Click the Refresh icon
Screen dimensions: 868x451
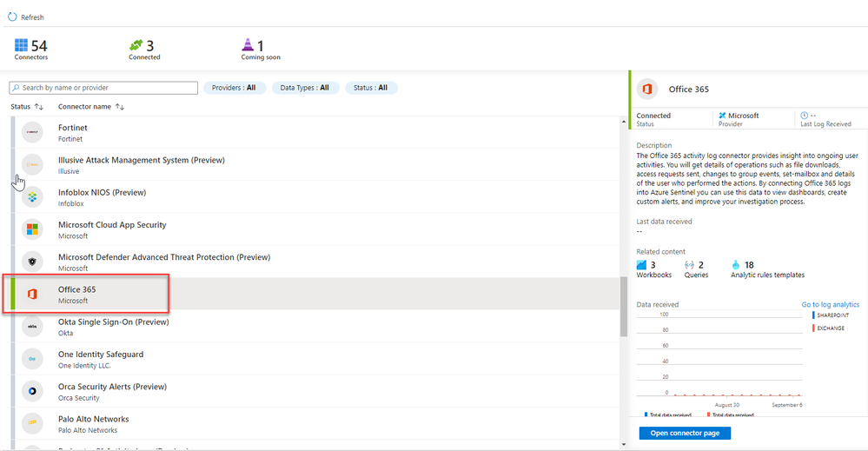[x=12, y=17]
